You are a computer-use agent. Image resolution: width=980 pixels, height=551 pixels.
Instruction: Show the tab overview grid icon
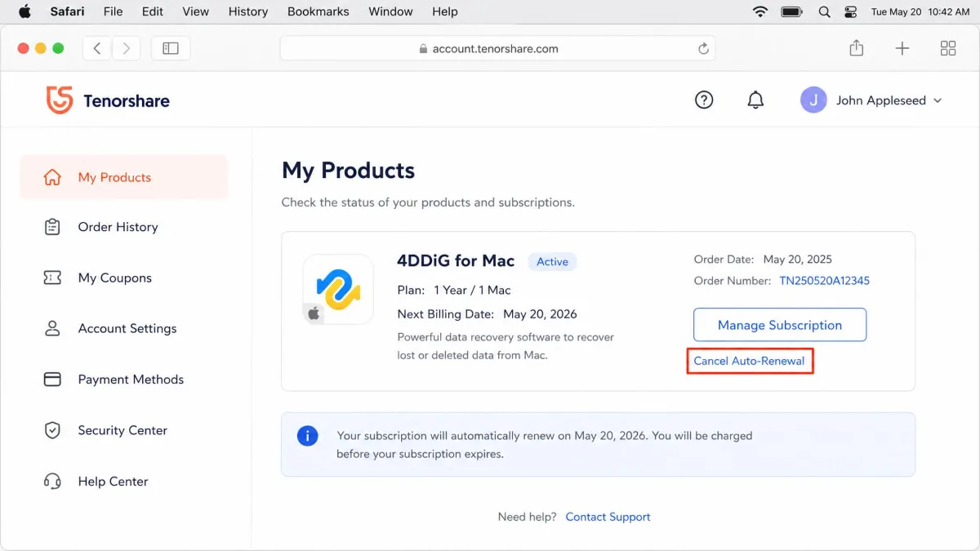point(948,48)
